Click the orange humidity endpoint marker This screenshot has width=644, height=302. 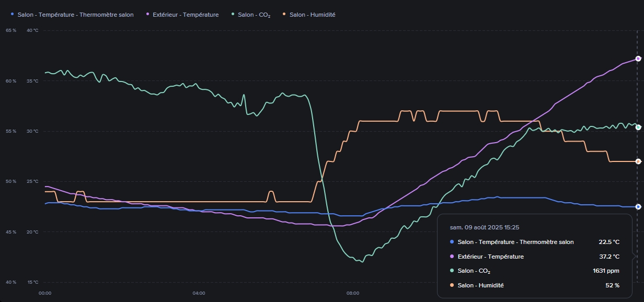click(x=638, y=161)
